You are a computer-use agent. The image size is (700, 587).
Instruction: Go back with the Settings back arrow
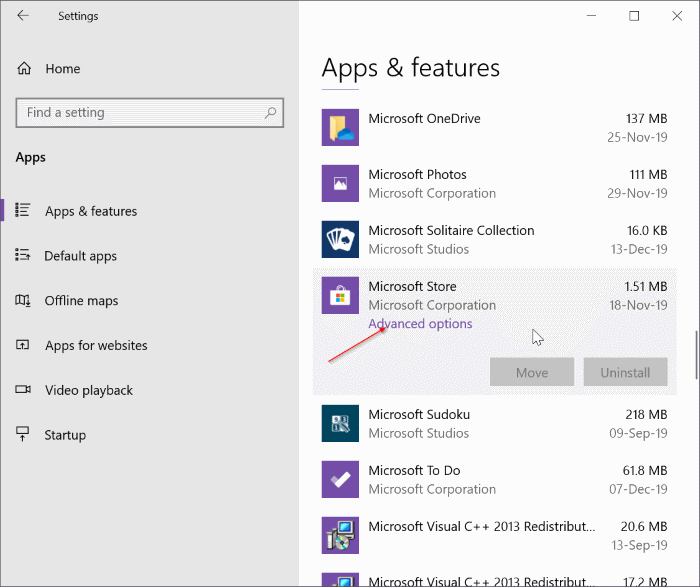[23, 16]
